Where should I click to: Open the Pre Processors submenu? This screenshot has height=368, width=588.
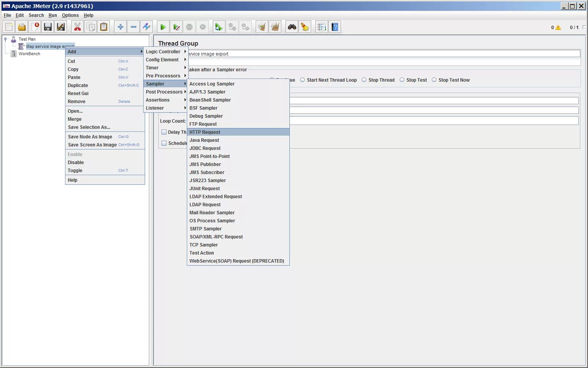click(x=166, y=76)
